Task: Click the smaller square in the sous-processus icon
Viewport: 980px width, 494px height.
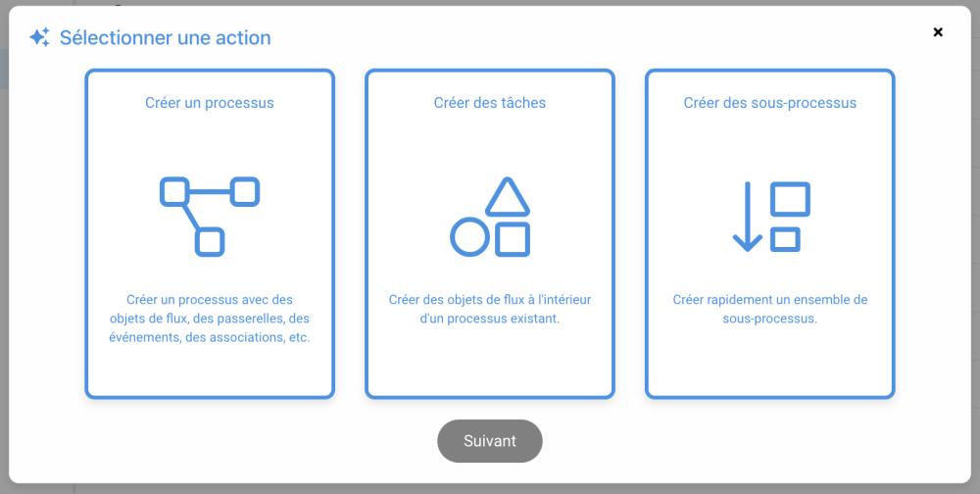Action: click(785, 239)
